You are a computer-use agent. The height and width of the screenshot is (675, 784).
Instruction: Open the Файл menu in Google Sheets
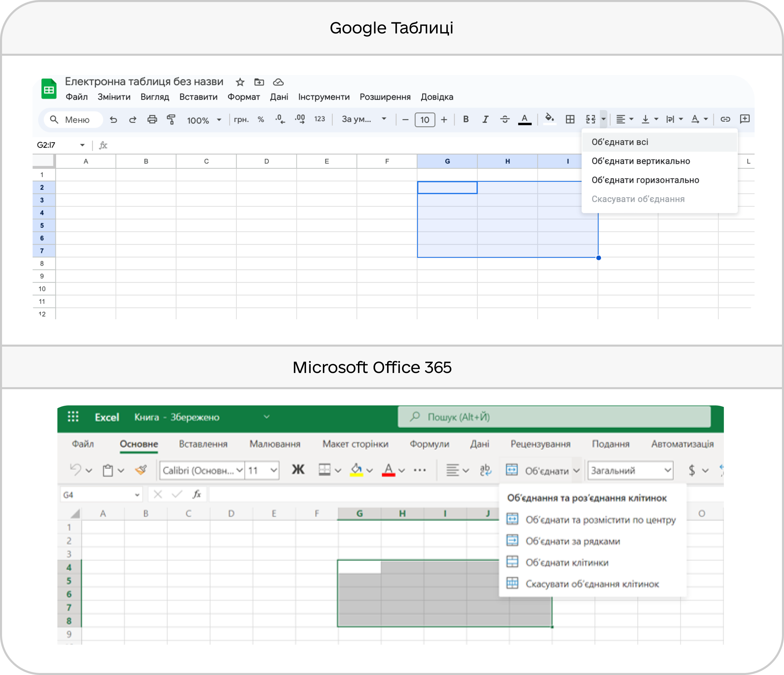tap(76, 97)
